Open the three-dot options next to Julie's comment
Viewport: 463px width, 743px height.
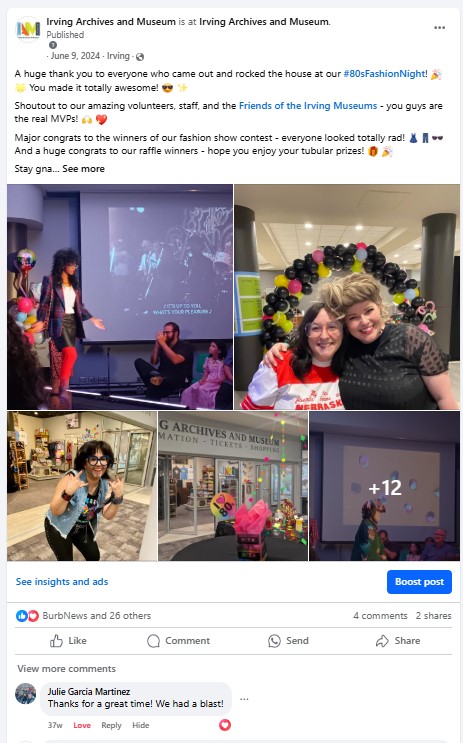click(x=244, y=699)
